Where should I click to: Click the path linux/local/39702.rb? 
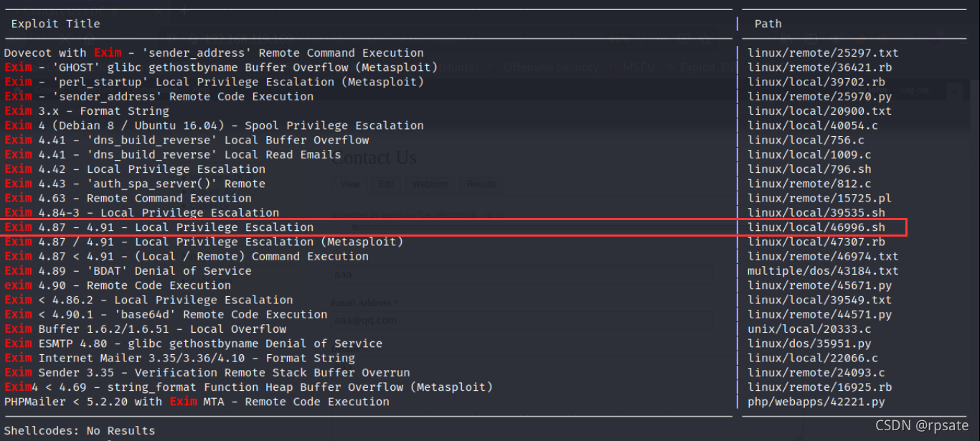pyautogui.click(x=816, y=82)
